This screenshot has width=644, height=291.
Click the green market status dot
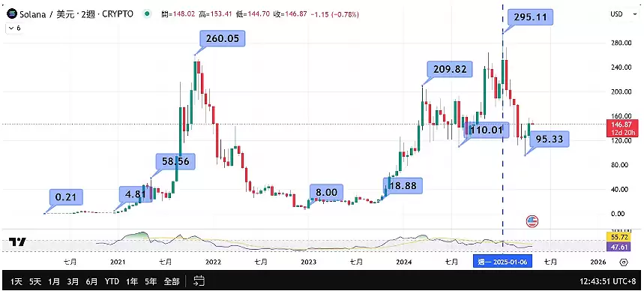pos(147,14)
